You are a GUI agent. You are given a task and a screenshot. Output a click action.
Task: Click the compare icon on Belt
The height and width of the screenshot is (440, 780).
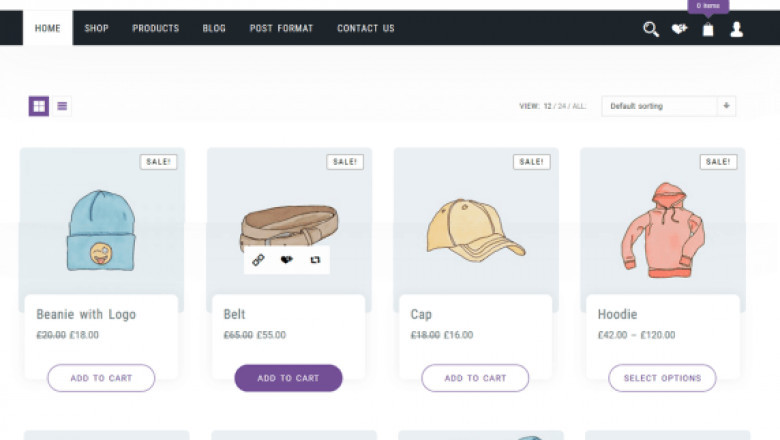click(x=315, y=260)
